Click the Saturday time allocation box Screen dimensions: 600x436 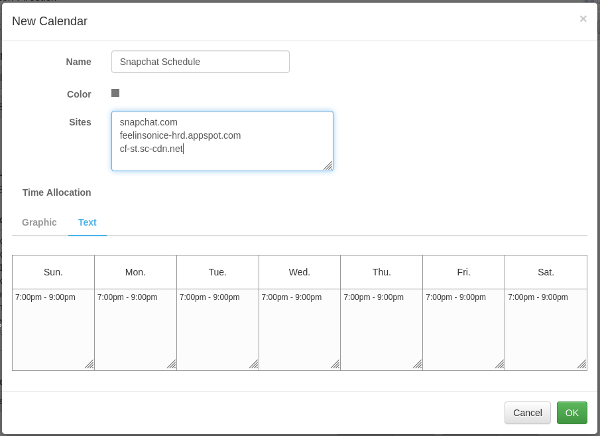pyautogui.click(x=545, y=330)
